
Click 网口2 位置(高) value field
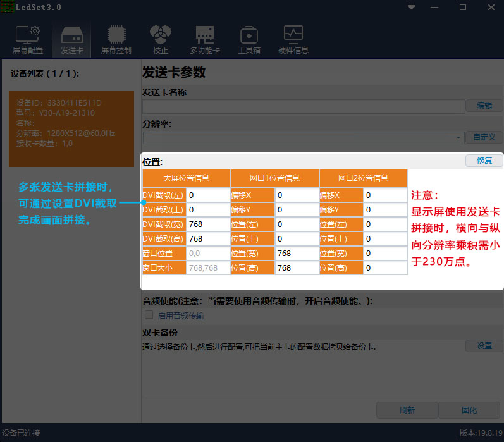click(x=385, y=268)
